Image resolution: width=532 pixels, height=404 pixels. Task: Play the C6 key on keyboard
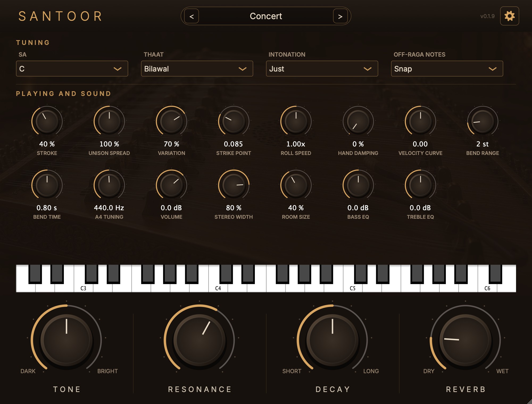487,288
